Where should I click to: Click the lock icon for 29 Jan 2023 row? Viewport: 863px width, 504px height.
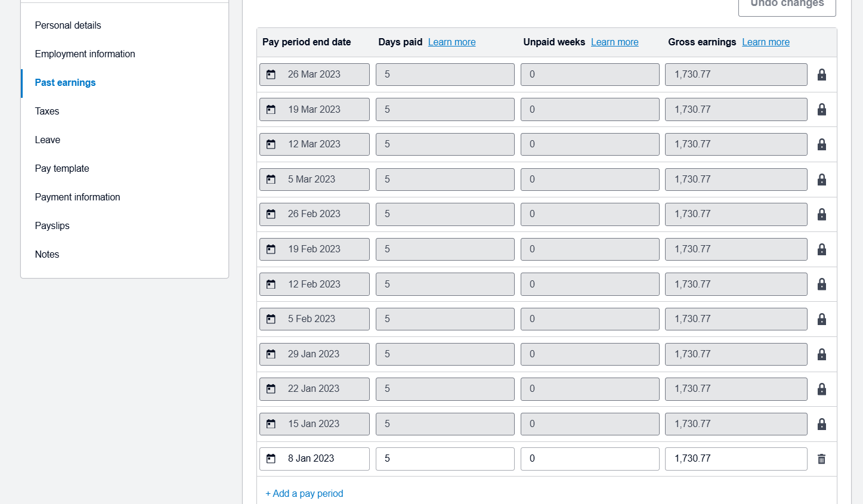[821, 354]
